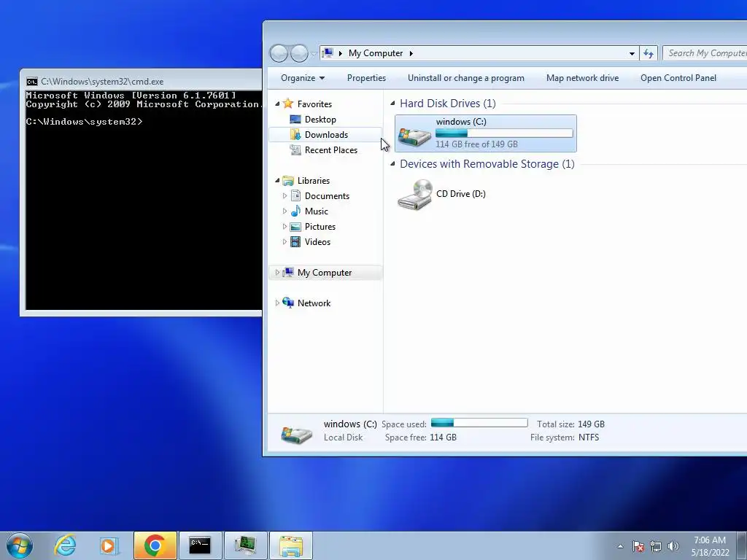Click Open Control Panel
The height and width of the screenshot is (560, 747).
point(678,78)
